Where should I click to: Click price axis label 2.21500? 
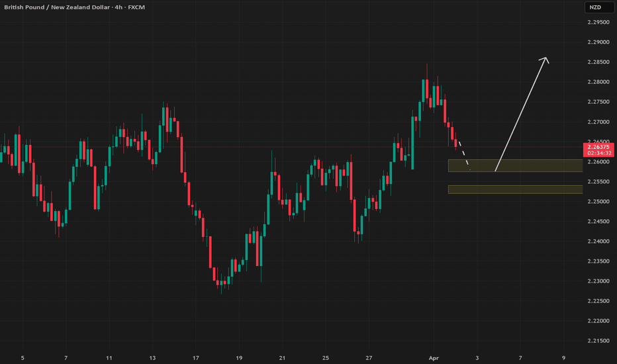598,341
